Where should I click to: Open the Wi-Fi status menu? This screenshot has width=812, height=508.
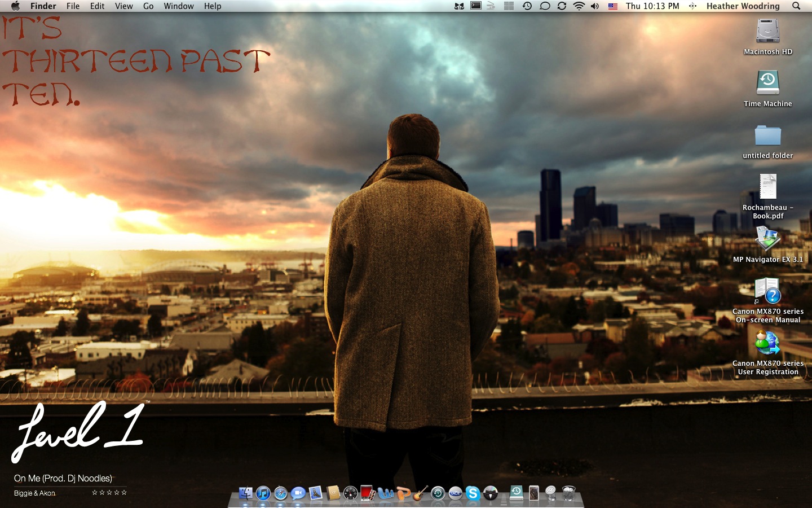pyautogui.click(x=579, y=6)
